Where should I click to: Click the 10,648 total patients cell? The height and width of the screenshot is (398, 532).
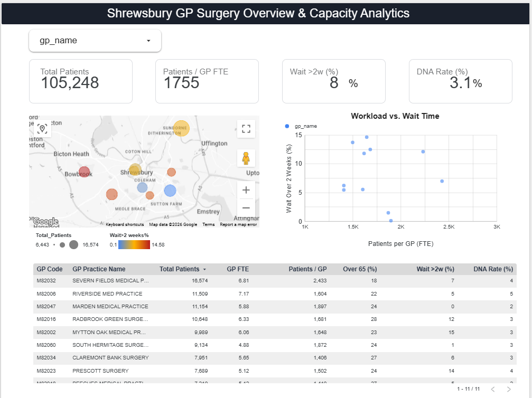200,319
